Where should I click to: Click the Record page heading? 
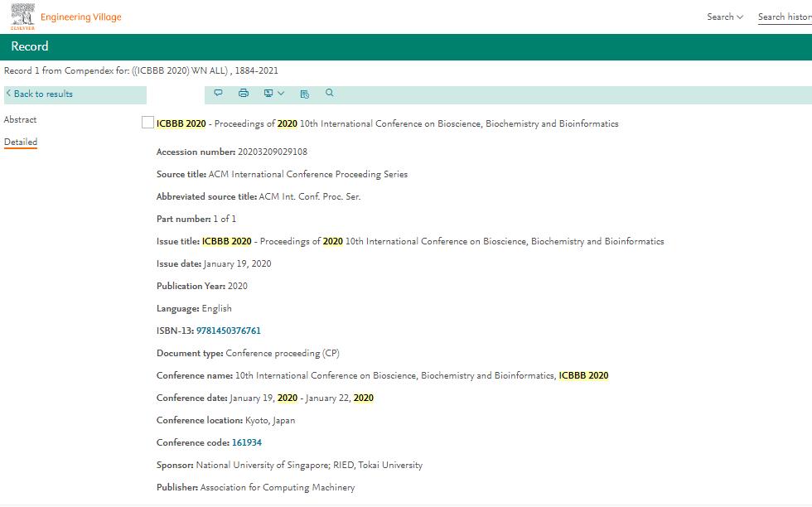(x=30, y=46)
